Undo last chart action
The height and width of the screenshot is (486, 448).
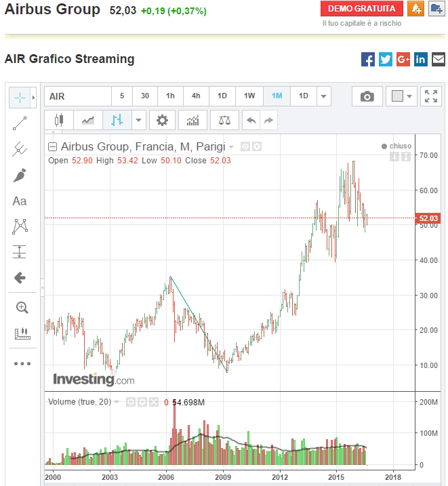tap(251, 120)
